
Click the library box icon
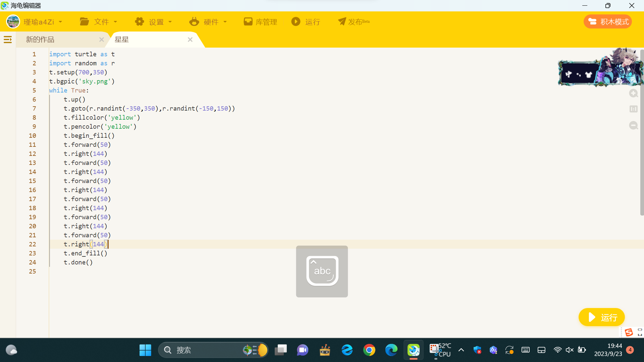[x=248, y=22]
